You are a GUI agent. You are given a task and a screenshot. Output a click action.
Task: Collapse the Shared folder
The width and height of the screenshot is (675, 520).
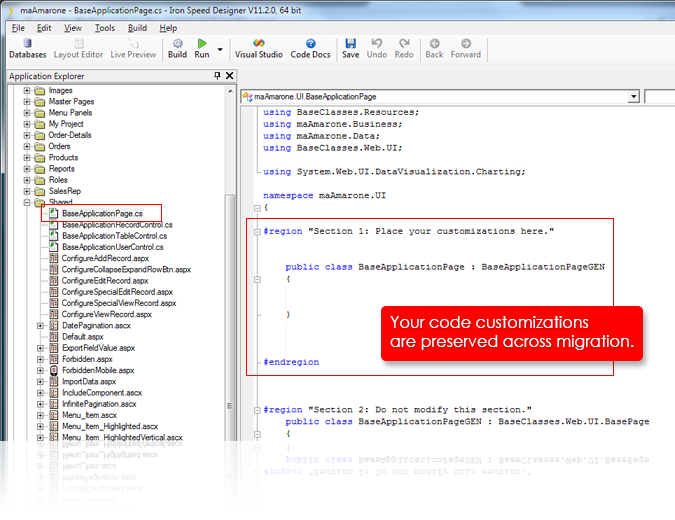tap(27, 202)
